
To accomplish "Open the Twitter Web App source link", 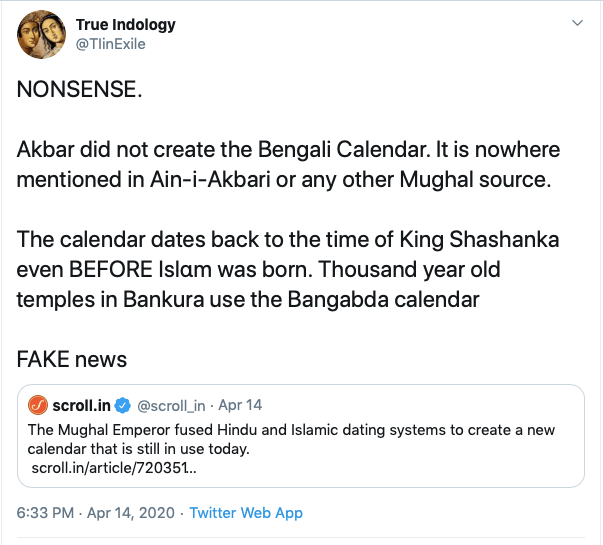I will click(246, 513).
